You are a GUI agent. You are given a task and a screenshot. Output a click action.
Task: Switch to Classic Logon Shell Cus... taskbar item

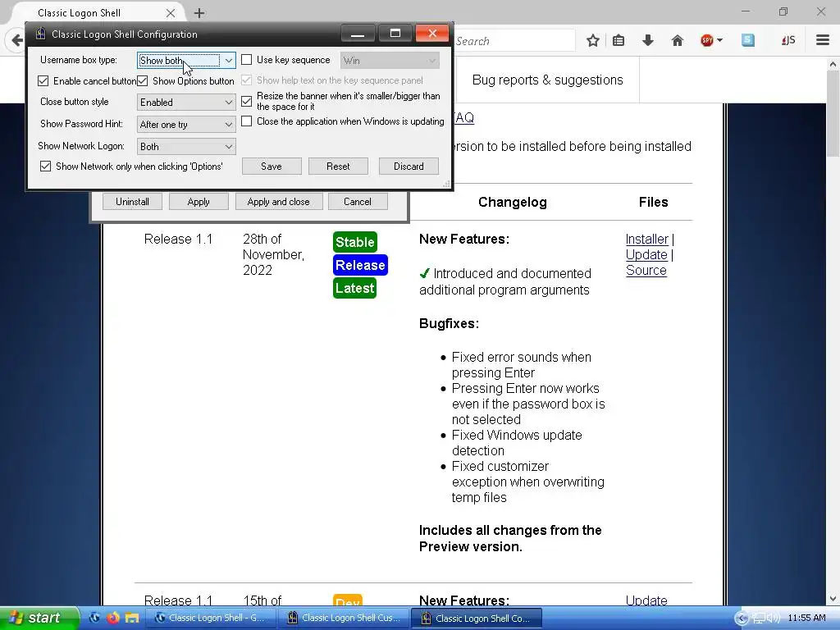344,618
